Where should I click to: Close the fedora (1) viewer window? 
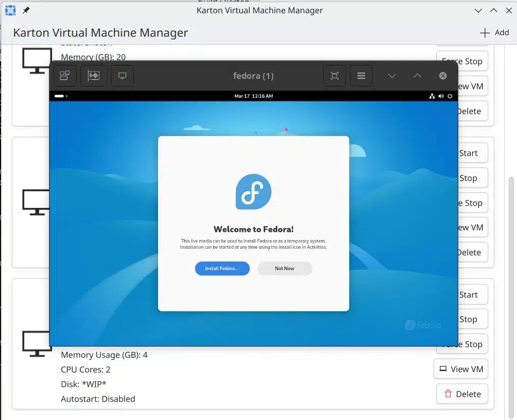443,76
